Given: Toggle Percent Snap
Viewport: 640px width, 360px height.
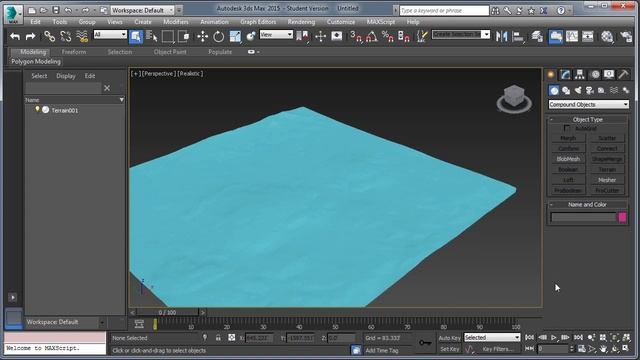Looking at the screenshot, I should 387,36.
